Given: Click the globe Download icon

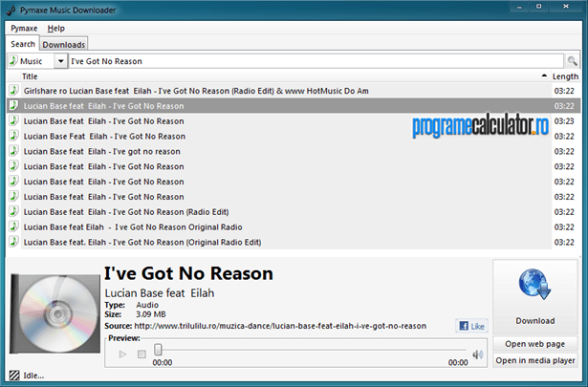Looking at the screenshot, I should [534, 284].
